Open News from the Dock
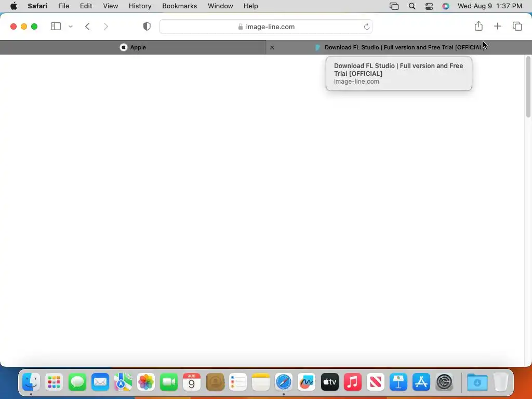 pos(376,382)
